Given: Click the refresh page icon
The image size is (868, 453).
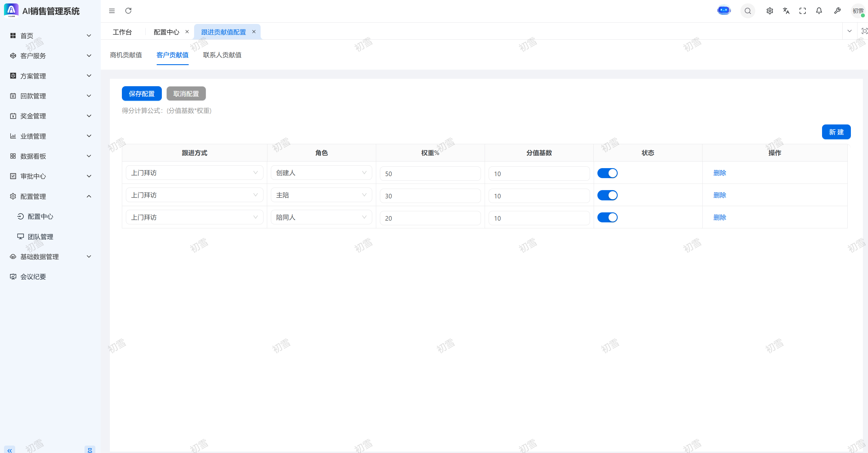Looking at the screenshot, I should click(128, 11).
